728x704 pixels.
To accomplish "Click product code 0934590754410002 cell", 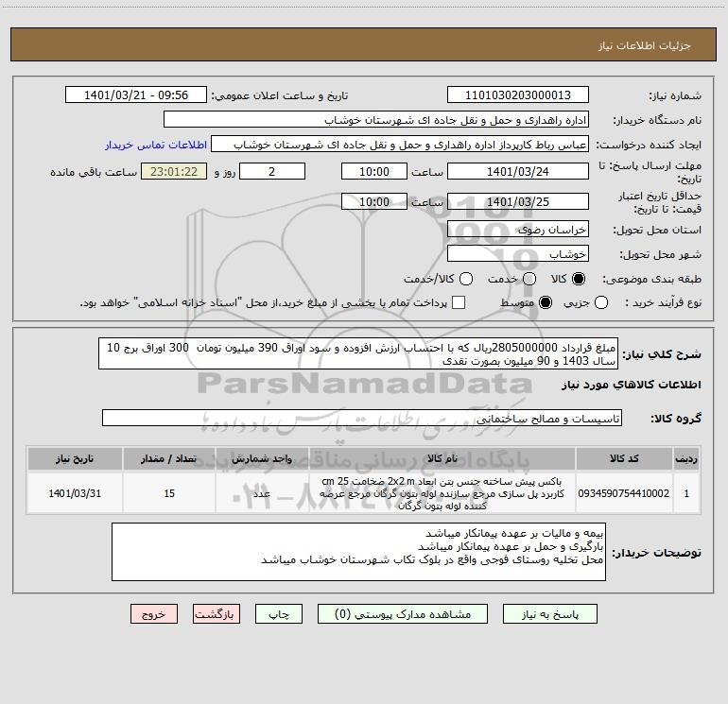I will click(624, 493).
